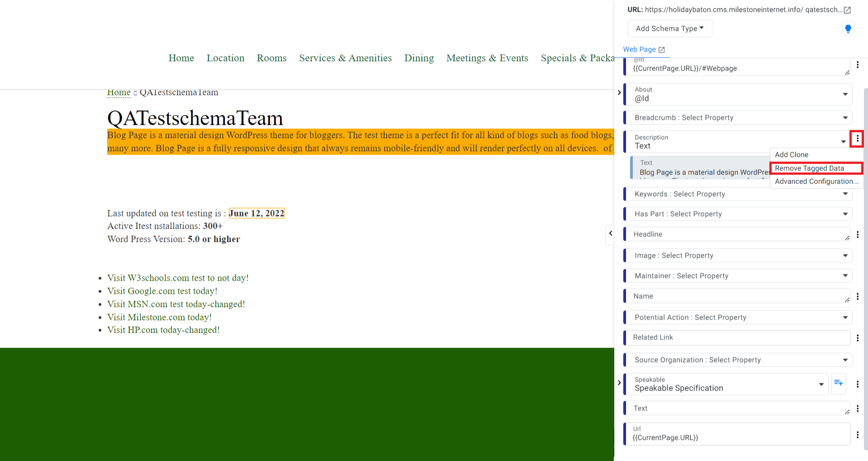868x461 pixels.
Task: Open the three-dot menu for Name
Action: pos(858,296)
